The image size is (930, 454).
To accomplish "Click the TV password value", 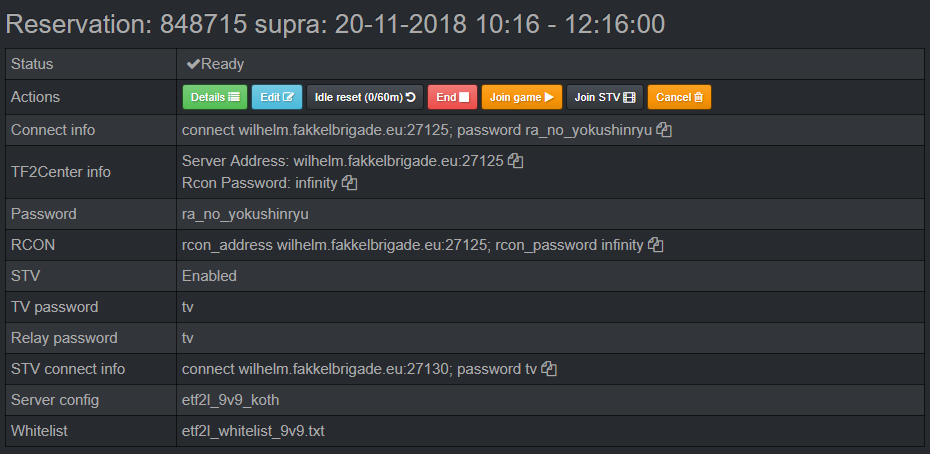I will (x=188, y=307).
